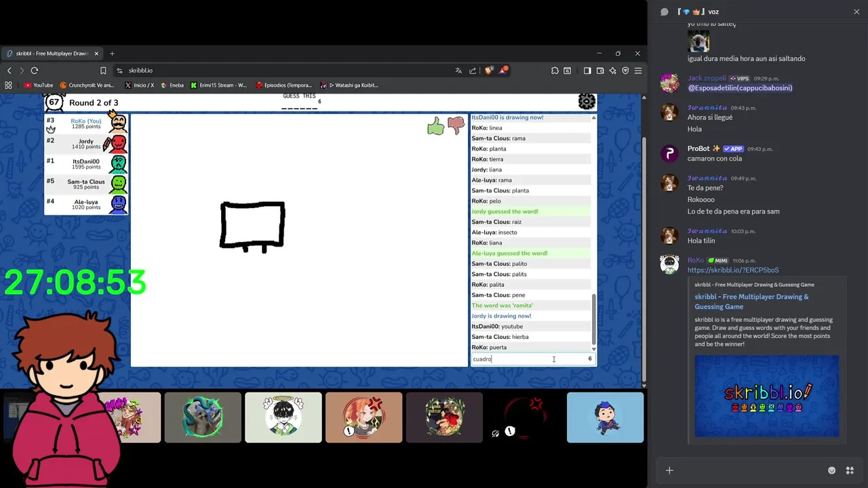The height and width of the screenshot is (488, 868).
Task: Open Brave Shields panel
Action: [x=488, y=70]
